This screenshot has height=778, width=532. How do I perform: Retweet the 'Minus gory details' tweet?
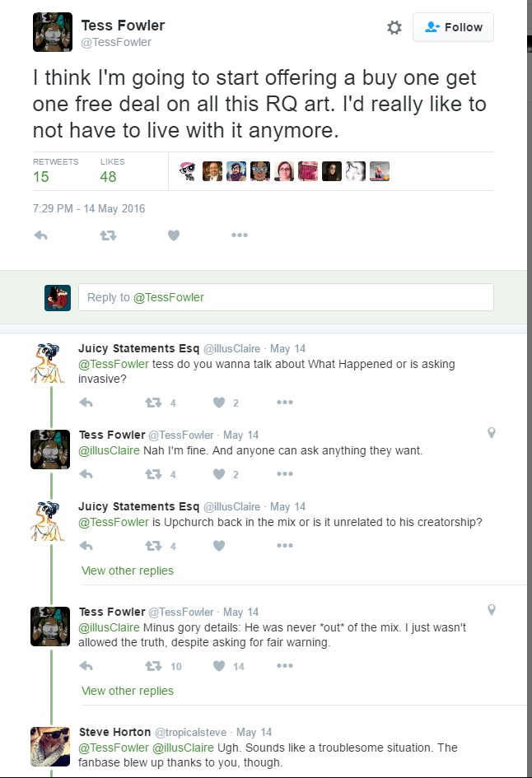click(x=153, y=666)
